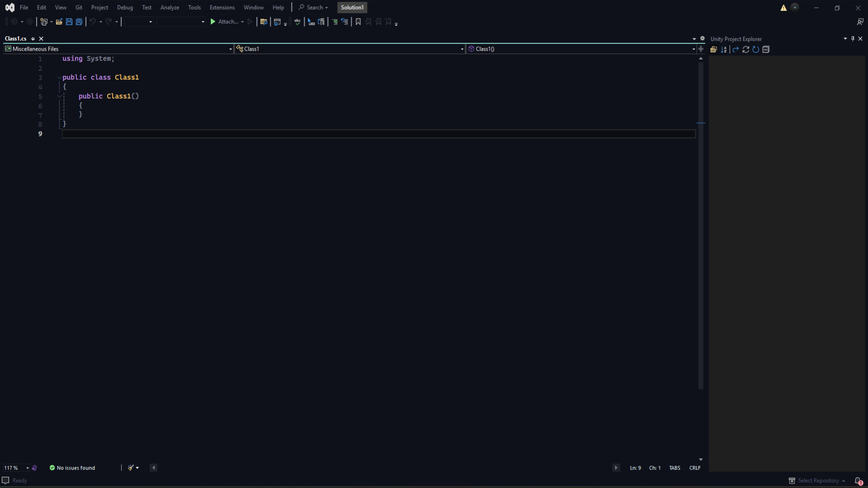This screenshot has width=868, height=488.
Task: Click the notifications bell in status bar
Action: 858,481
